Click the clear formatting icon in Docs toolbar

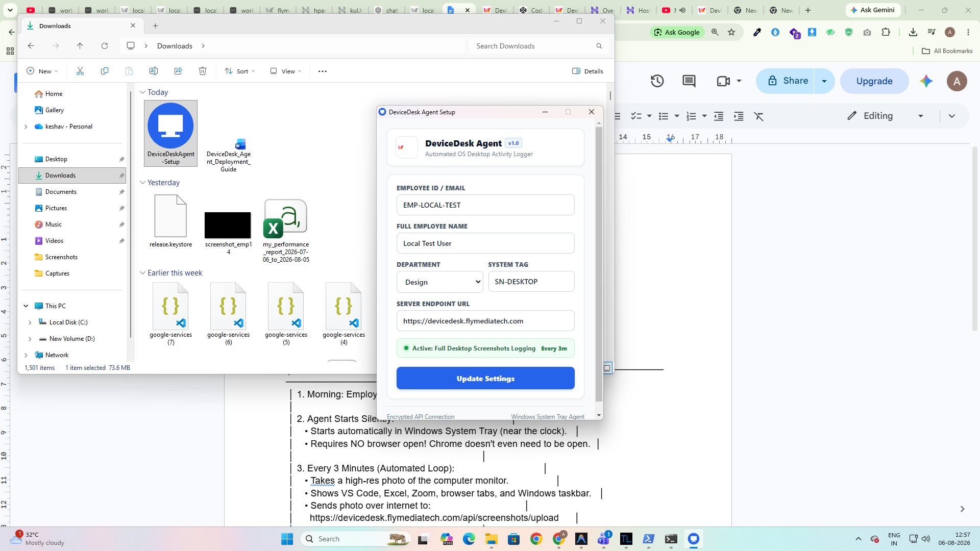(759, 116)
